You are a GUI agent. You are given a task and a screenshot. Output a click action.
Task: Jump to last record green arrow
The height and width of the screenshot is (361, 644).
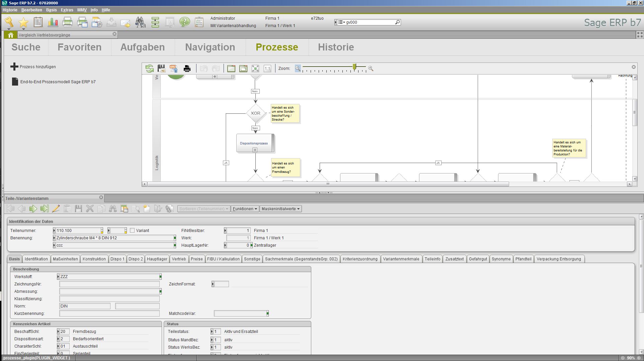click(44, 209)
